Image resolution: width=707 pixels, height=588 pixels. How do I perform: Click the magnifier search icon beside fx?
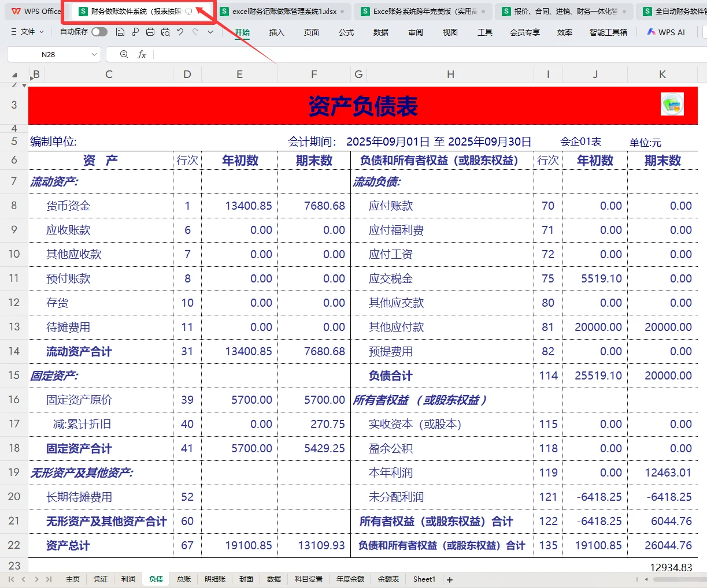click(x=123, y=54)
